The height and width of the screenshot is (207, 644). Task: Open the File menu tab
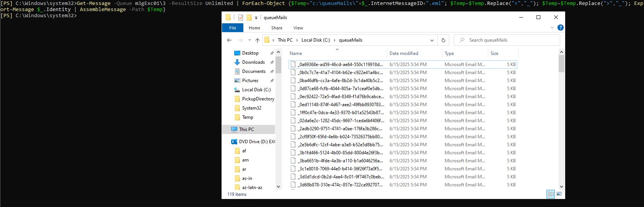233,28
